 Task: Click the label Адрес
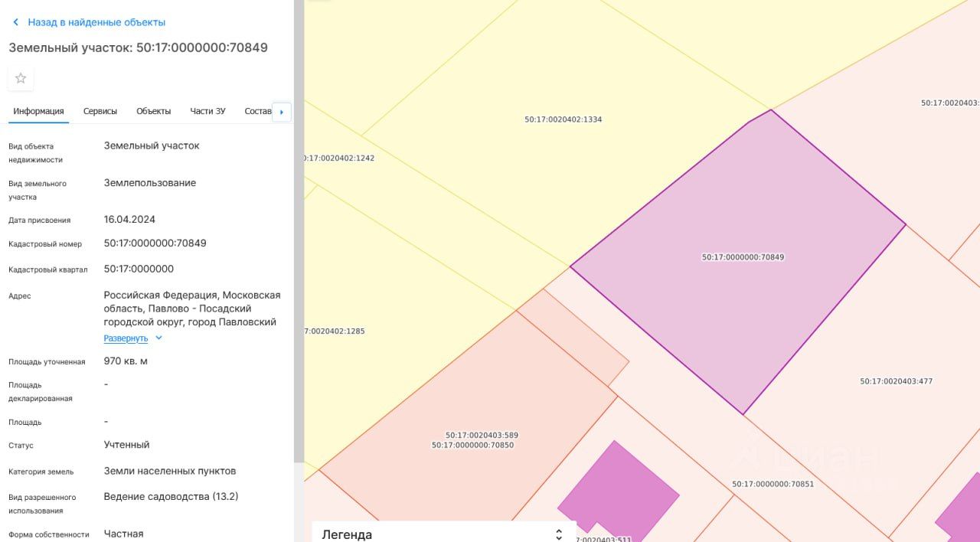click(x=20, y=296)
